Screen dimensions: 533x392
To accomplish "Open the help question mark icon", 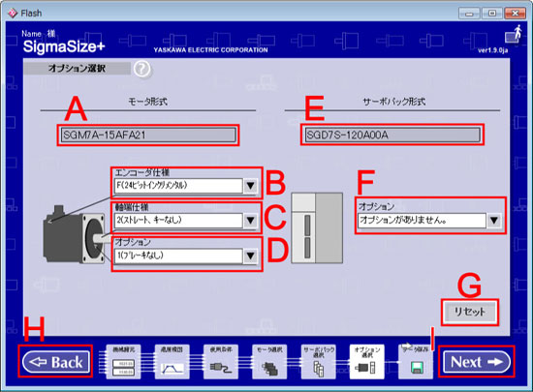I will 142,69.
